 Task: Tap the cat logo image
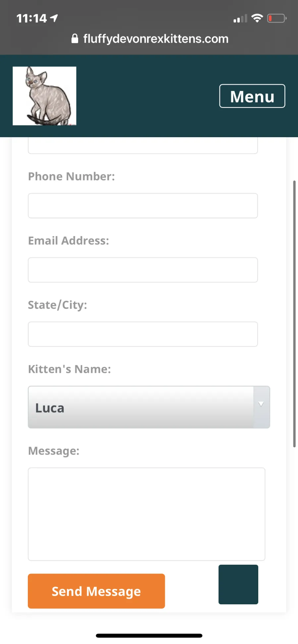44,96
